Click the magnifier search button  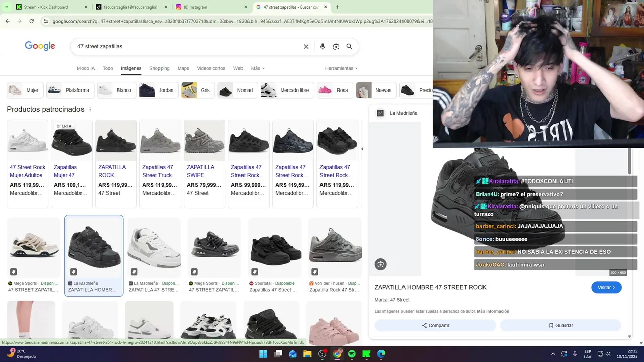point(349,46)
